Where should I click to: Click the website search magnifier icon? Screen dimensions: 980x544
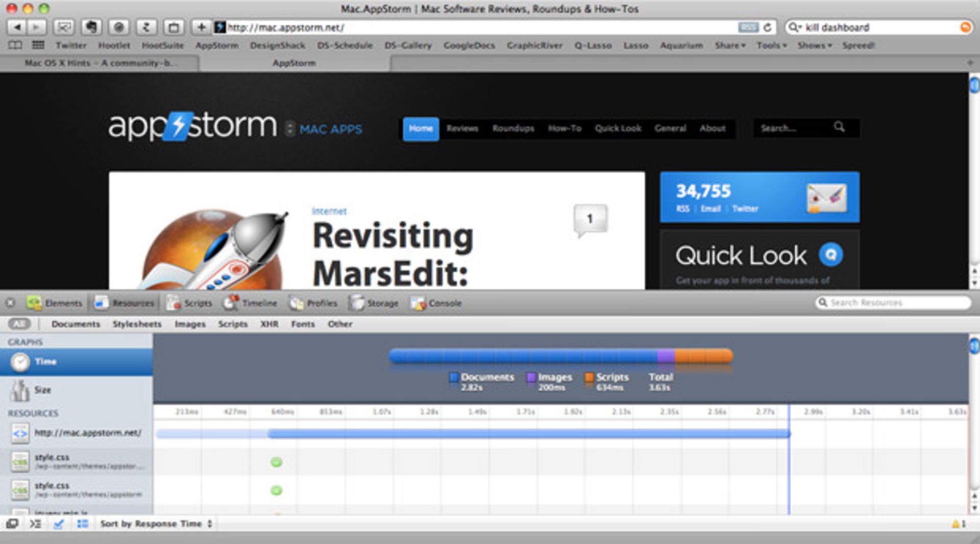(839, 127)
